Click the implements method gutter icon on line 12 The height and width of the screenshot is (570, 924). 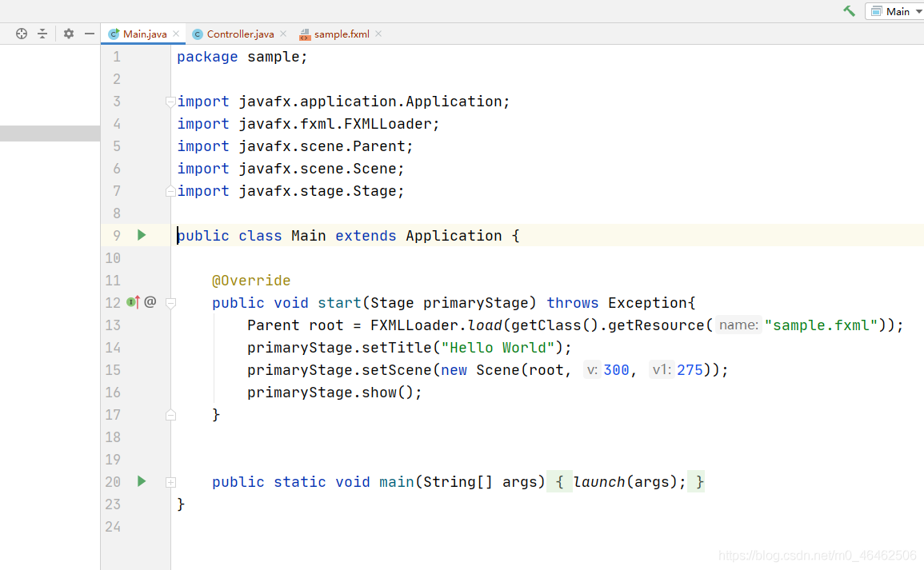click(x=133, y=302)
